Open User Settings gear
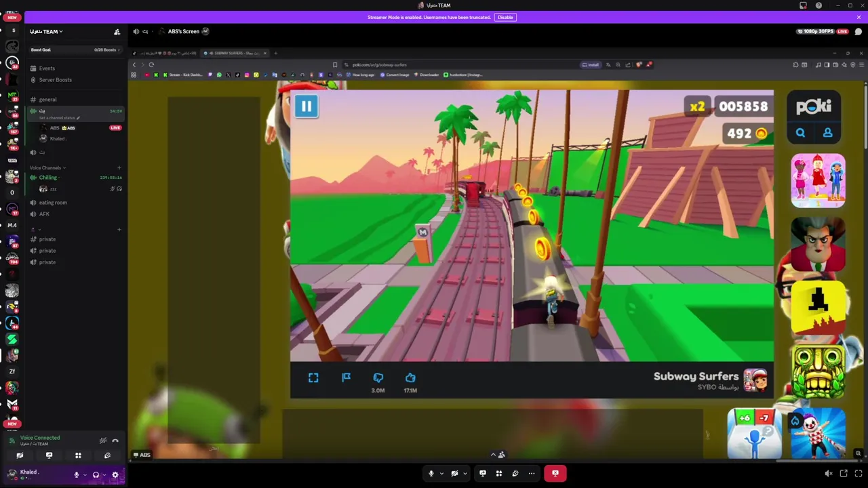The width and height of the screenshot is (868, 488). pyautogui.click(x=115, y=475)
